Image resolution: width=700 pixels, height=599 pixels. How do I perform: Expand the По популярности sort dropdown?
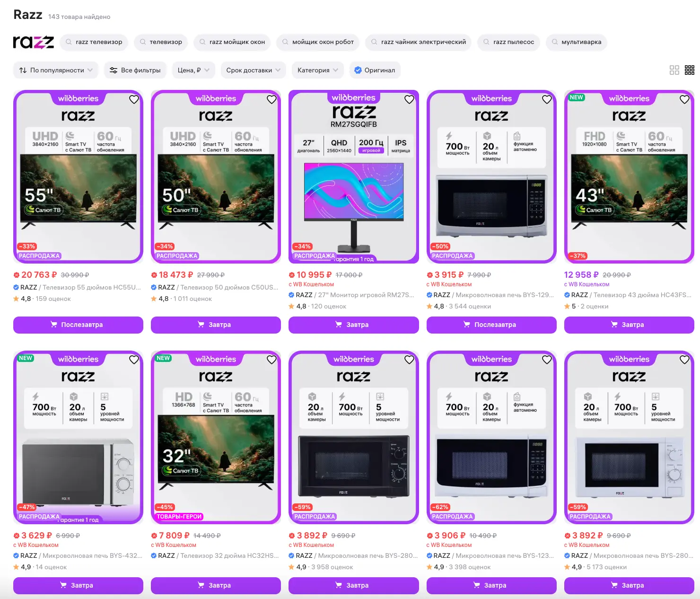[x=56, y=70]
